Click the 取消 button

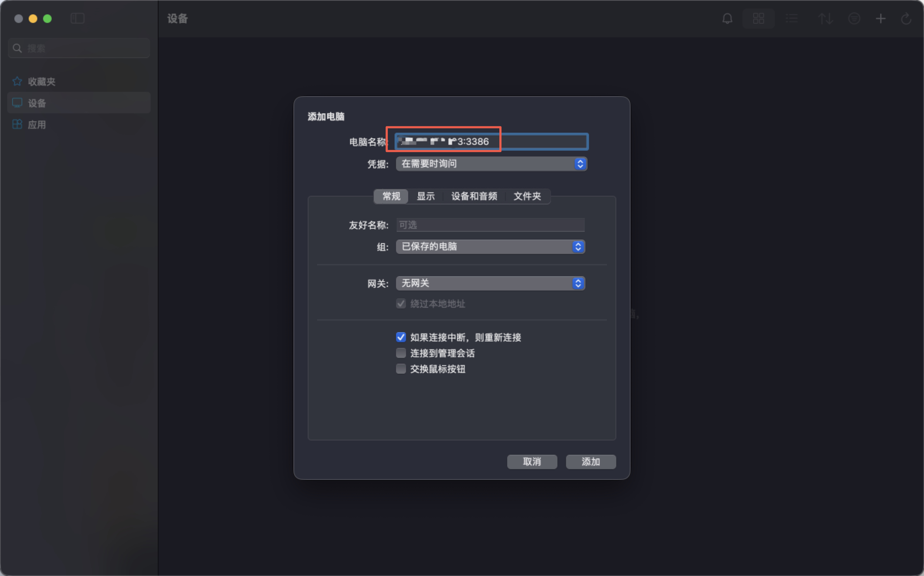tap(532, 462)
